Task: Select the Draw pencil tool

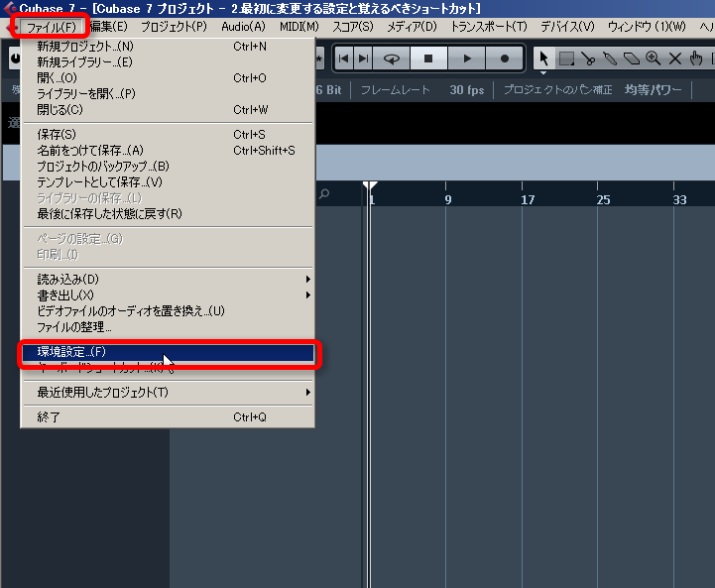Action: [x=610, y=59]
